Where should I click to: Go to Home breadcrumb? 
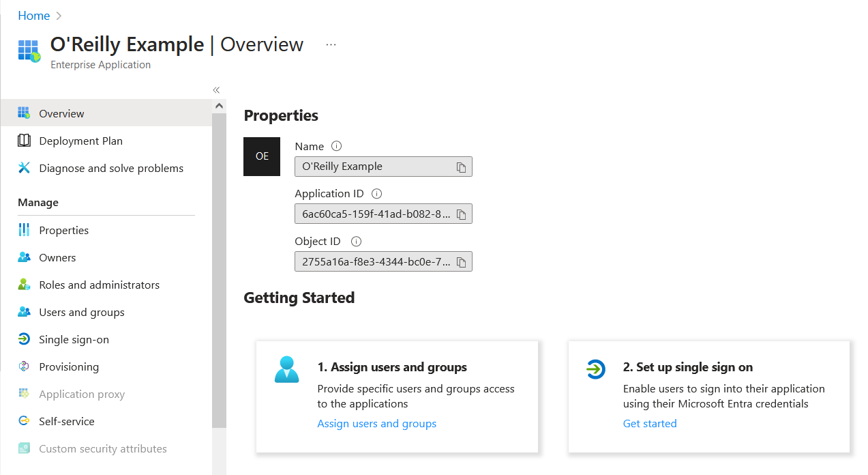[x=33, y=16]
